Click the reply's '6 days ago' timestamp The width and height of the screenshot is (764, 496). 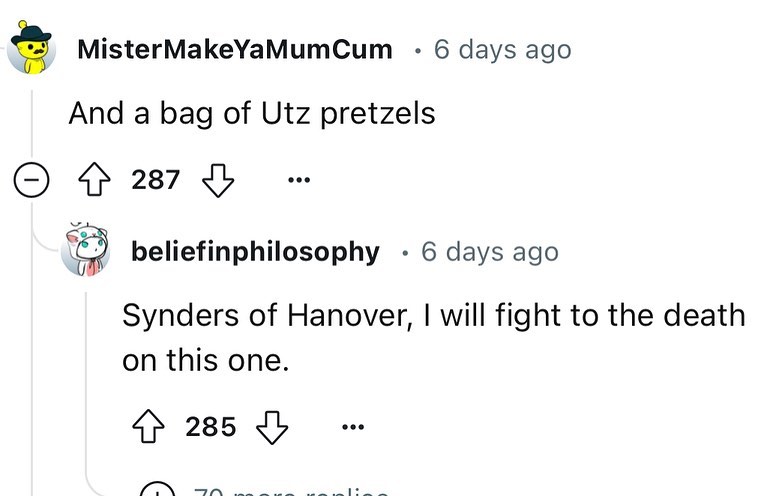click(x=490, y=252)
